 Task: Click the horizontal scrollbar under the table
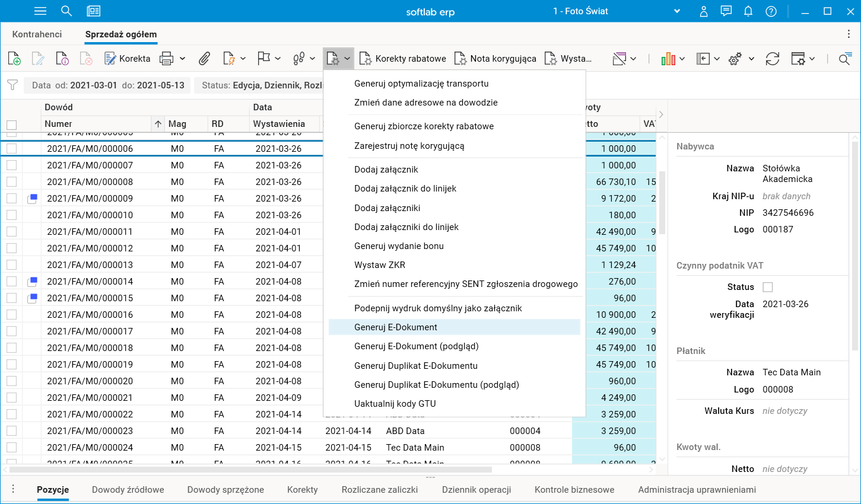tap(250, 470)
